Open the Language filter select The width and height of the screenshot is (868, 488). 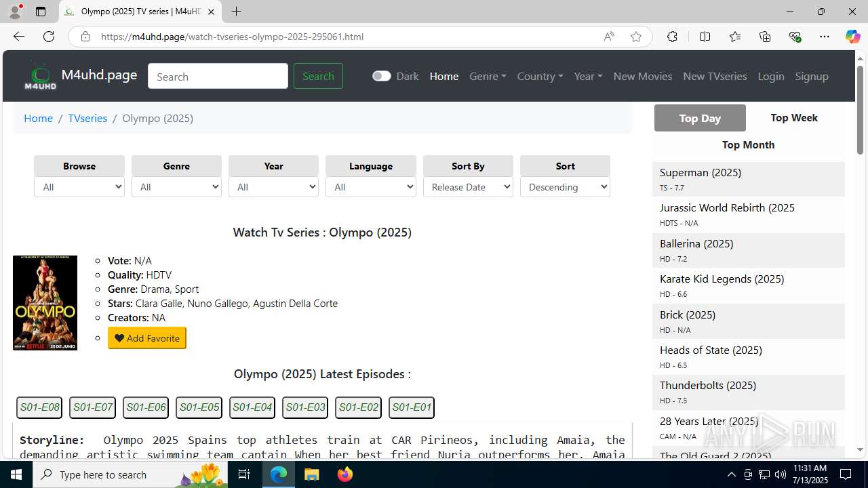(370, 187)
